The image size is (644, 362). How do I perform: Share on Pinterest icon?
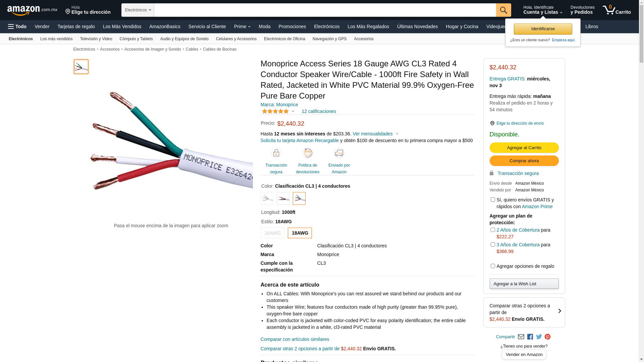pyautogui.click(x=547, y=337)
